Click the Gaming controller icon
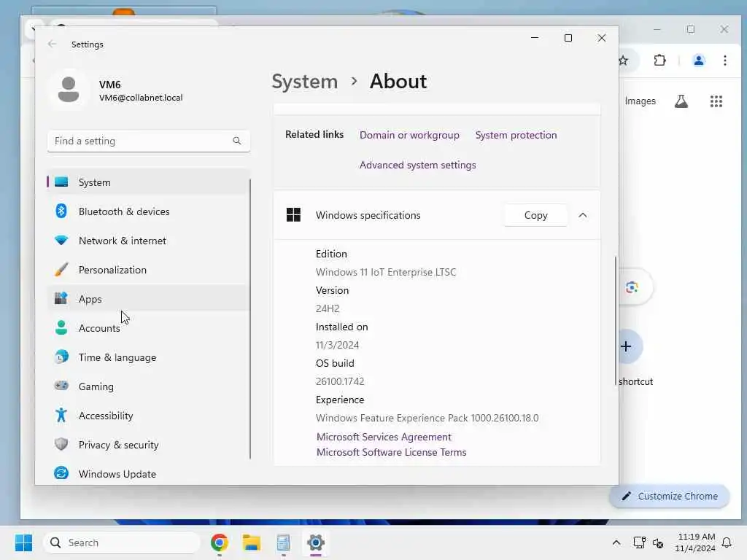The height and width of the screenshot is (560, 747). pyautogui.click(x=61, y=386)
